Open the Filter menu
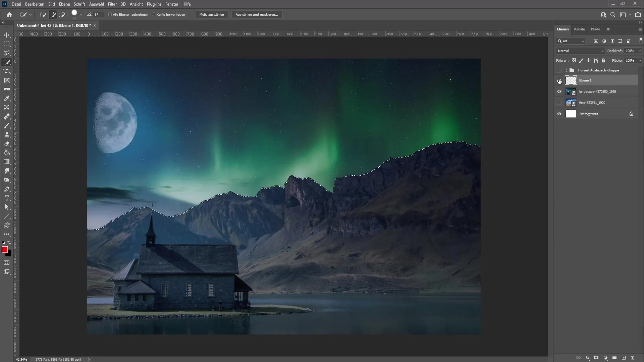The image size is (644, 362). 112,4
